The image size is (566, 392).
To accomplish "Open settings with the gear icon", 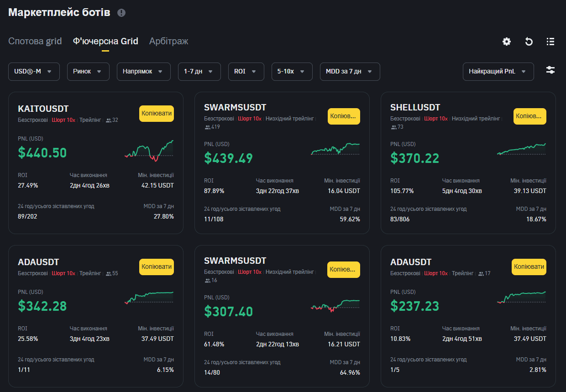I will (507, 42).
